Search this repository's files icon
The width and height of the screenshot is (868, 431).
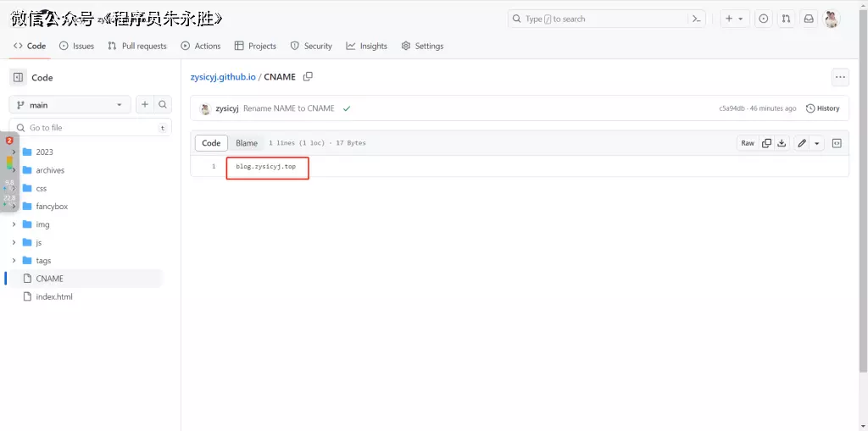click(x=164, y=104)
